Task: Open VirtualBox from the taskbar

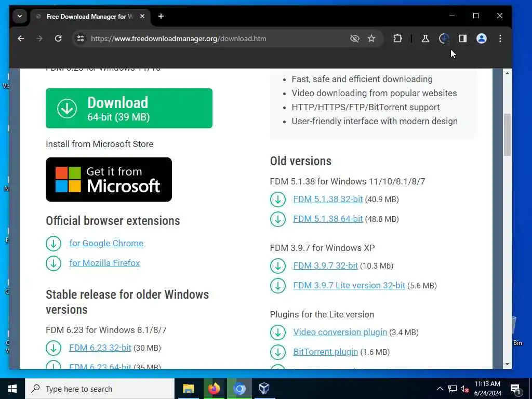Action: point(264,389)
